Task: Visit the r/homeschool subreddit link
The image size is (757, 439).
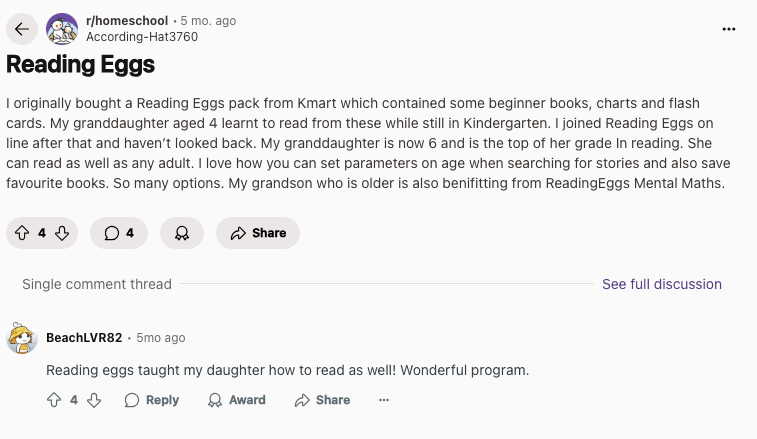Action: pos(128,20)
